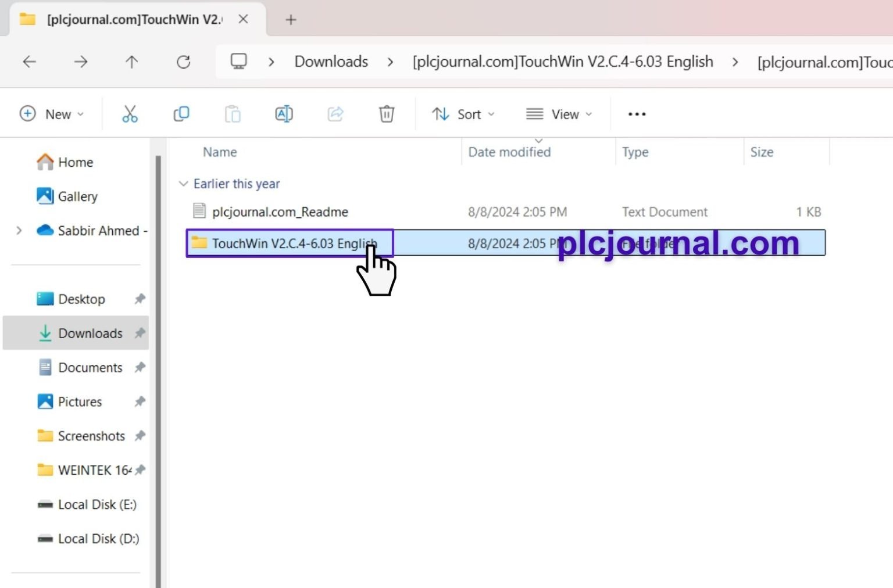
Task: Go up one directory level
Action: pyautogui.click(x=132, y=62)
